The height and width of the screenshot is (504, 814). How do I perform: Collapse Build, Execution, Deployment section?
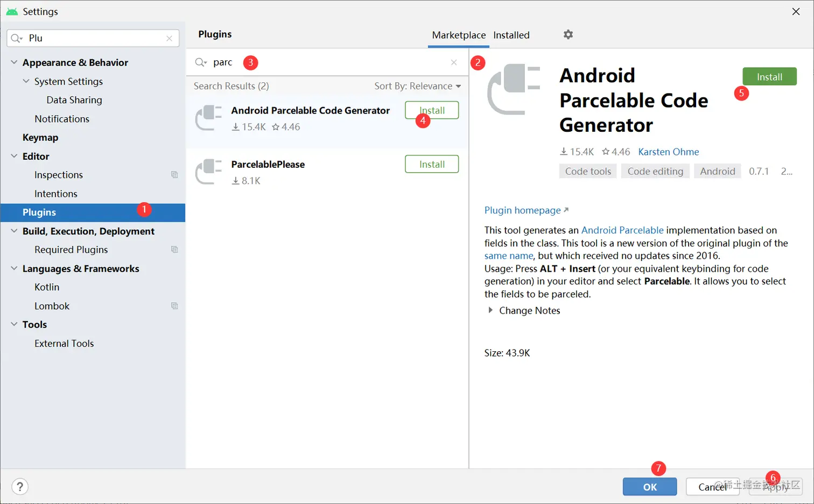[14, 231]
